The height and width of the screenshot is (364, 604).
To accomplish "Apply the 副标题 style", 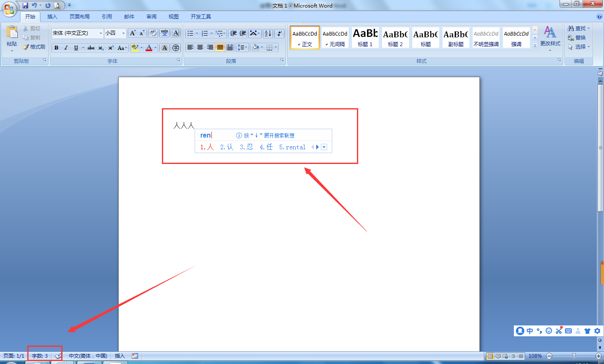I will (456, 37).
